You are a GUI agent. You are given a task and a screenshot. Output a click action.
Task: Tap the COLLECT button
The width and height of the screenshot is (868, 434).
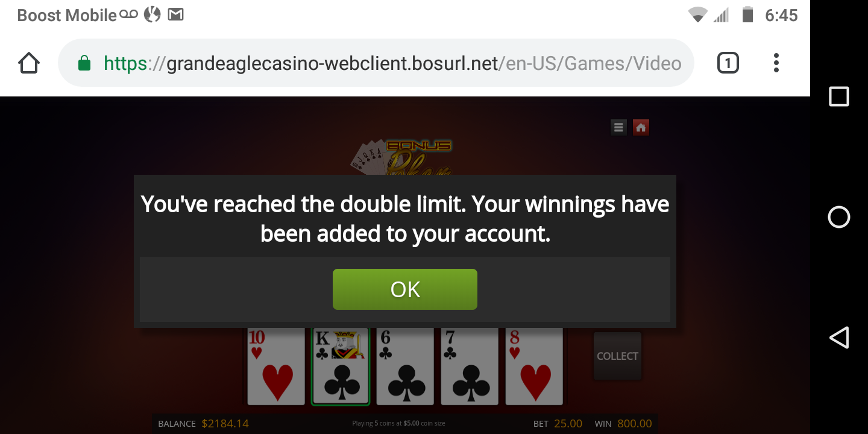(x=617, y=356)
